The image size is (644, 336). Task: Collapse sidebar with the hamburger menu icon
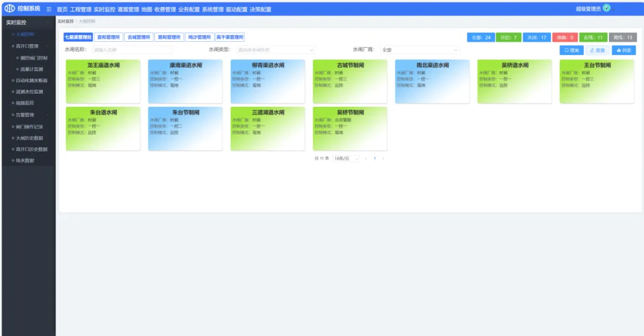click(x=49, y=10)
